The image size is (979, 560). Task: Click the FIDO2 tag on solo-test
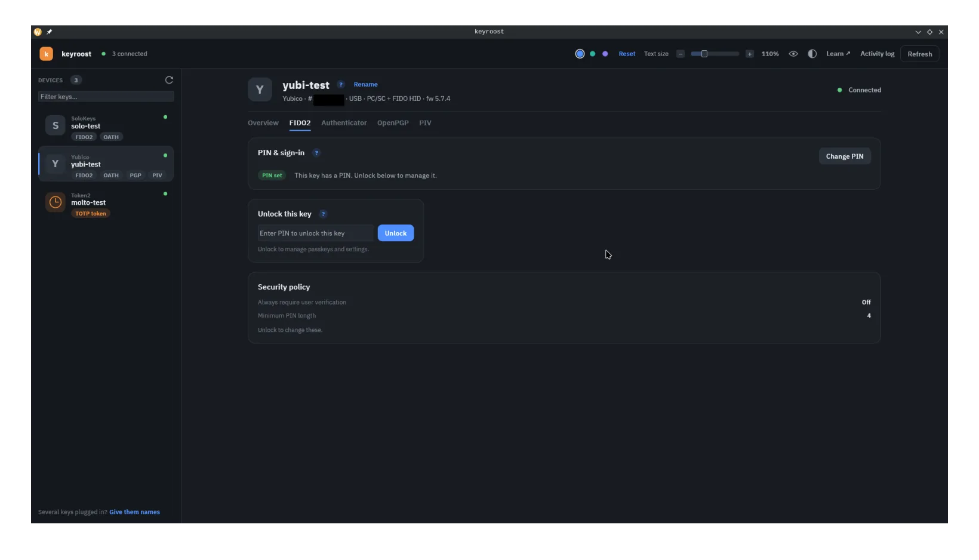click(x=84, y=137)
